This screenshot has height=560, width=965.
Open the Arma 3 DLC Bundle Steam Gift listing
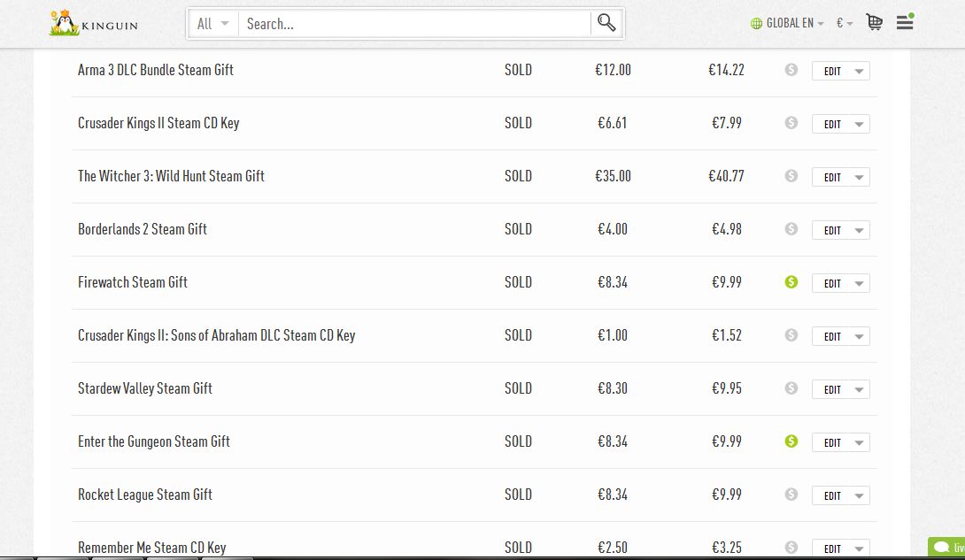(156, 70)
